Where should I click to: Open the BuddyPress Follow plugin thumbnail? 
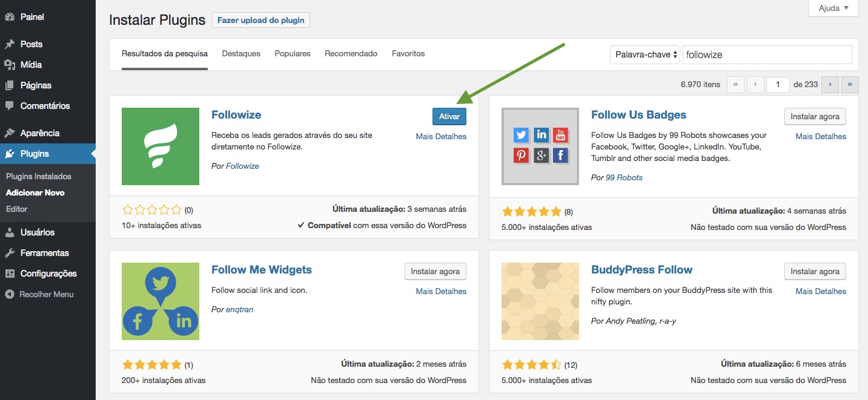tap(540, 301)
